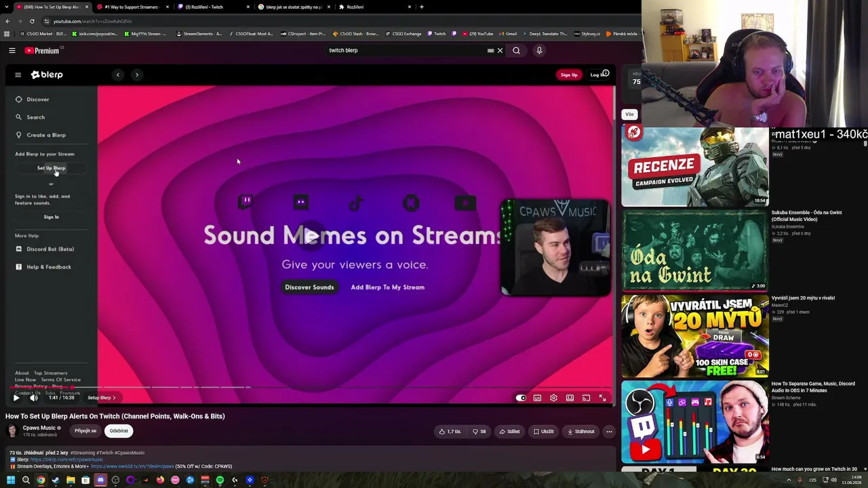Start voice search with the microphone icon
This screenshot has height=488, width=868.
click(x=539, y=50)
